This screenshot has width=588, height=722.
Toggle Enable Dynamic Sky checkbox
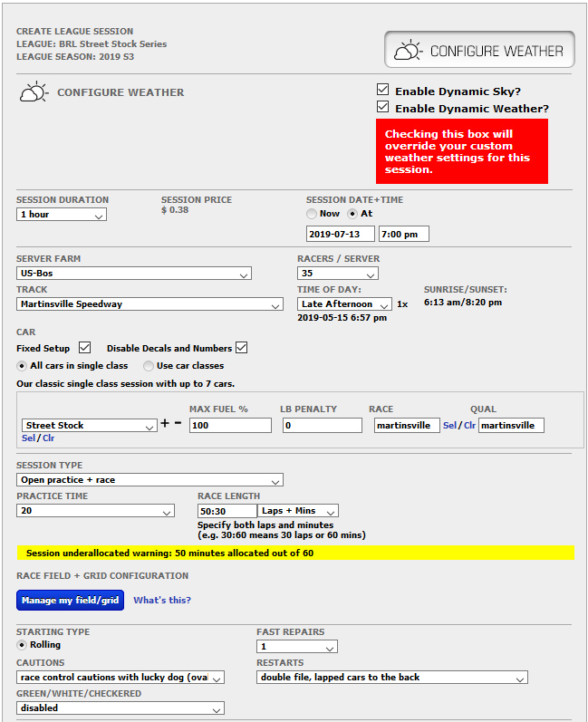[x=383, y=91]
